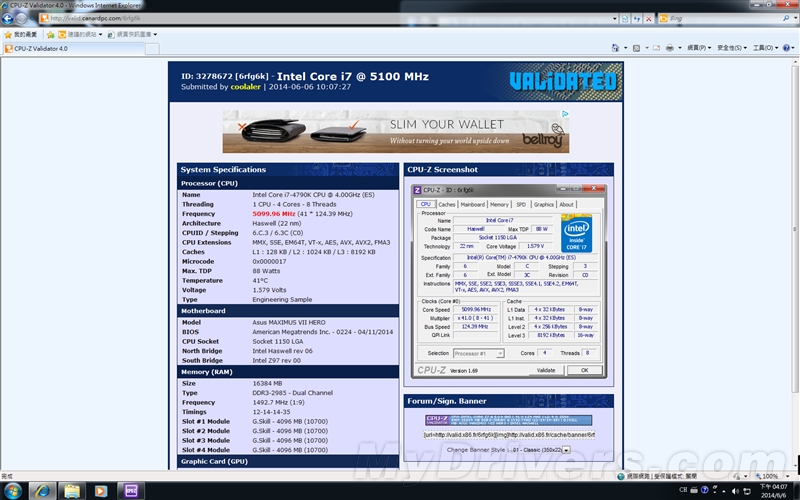800x500 pixels.
Task: Open Favorites with the star button
Action: pos(20,34)
